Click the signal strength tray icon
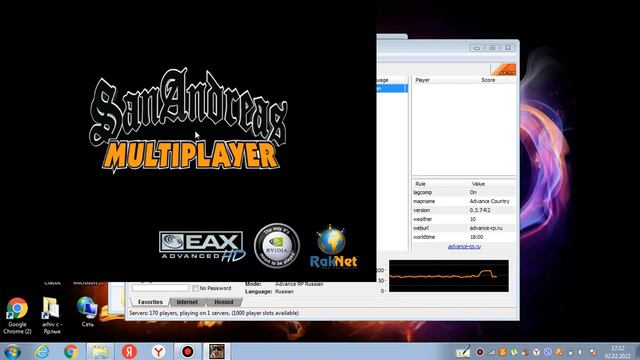This screenshot has width=640, height=360. click(x=492, y=352)
